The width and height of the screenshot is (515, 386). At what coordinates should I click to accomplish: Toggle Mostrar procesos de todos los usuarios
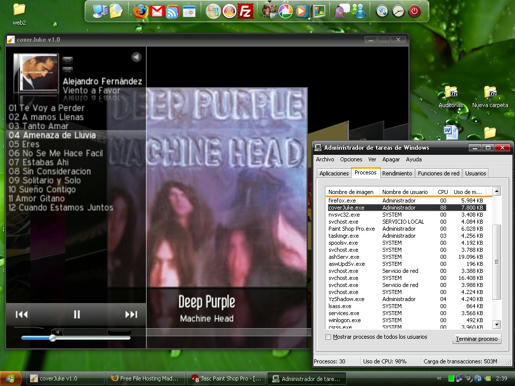[x=328, y=337]
